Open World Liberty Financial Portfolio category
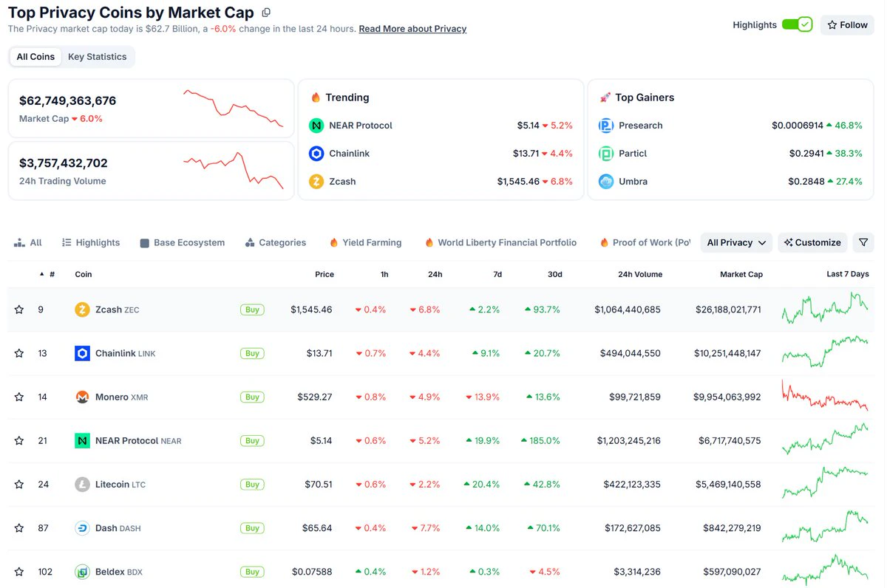Viewport: 887px width, 588px height. (500, 242)
